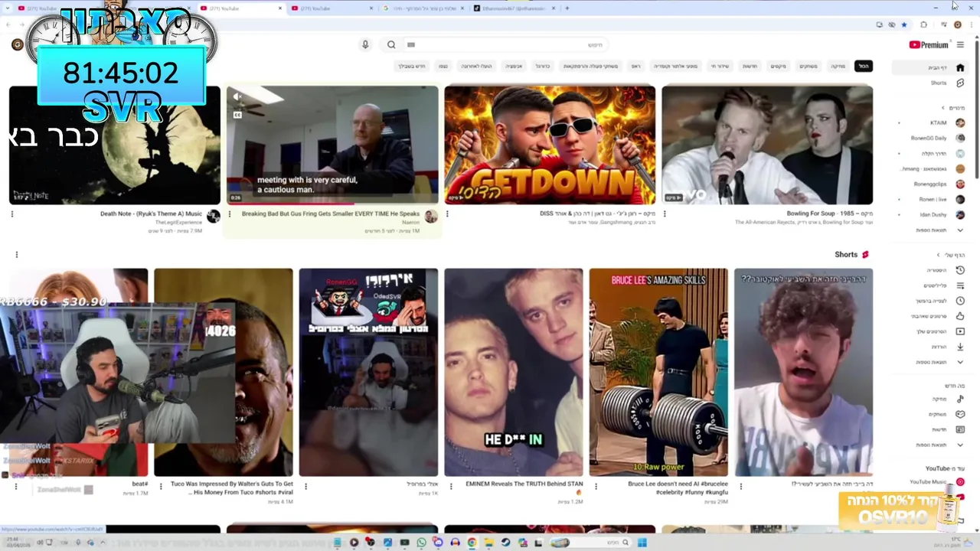The width and height of the screenshot is (980, 551).
Task: Open the Gaming icon under Explore
Action: (x=960, y=414)
